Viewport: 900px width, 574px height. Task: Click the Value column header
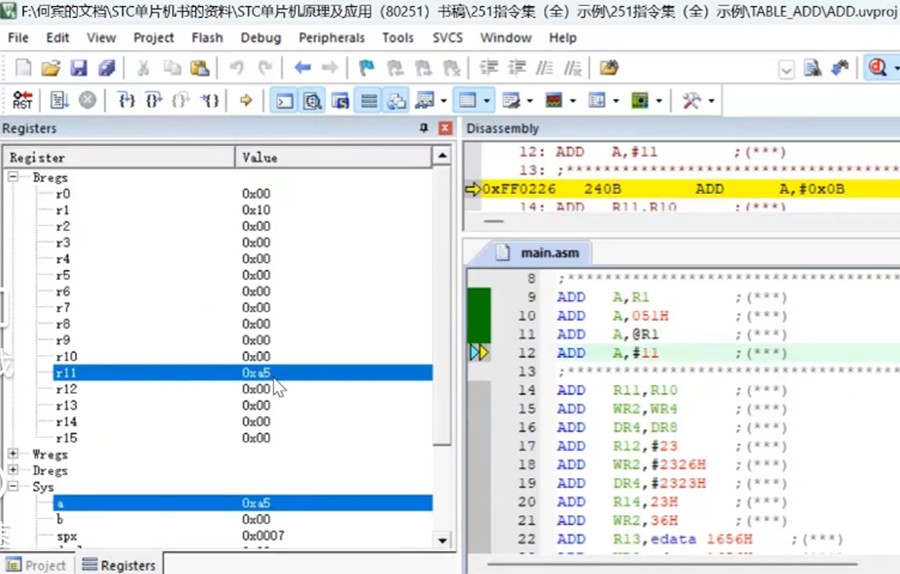[333, 157]
